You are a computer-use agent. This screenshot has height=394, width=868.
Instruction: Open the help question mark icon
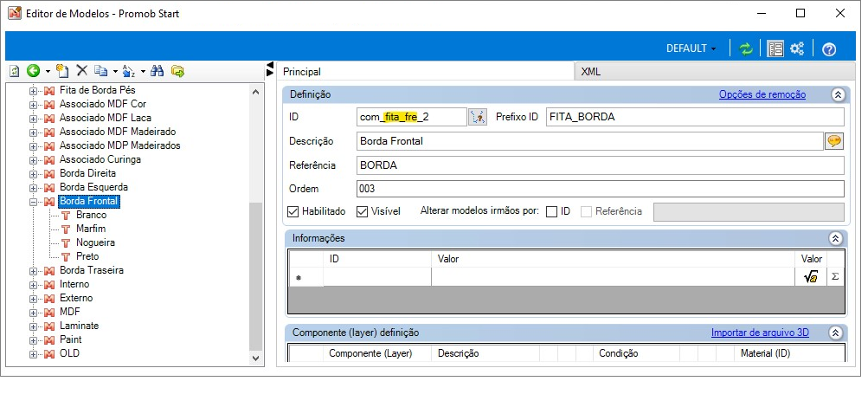pos(829,49)
